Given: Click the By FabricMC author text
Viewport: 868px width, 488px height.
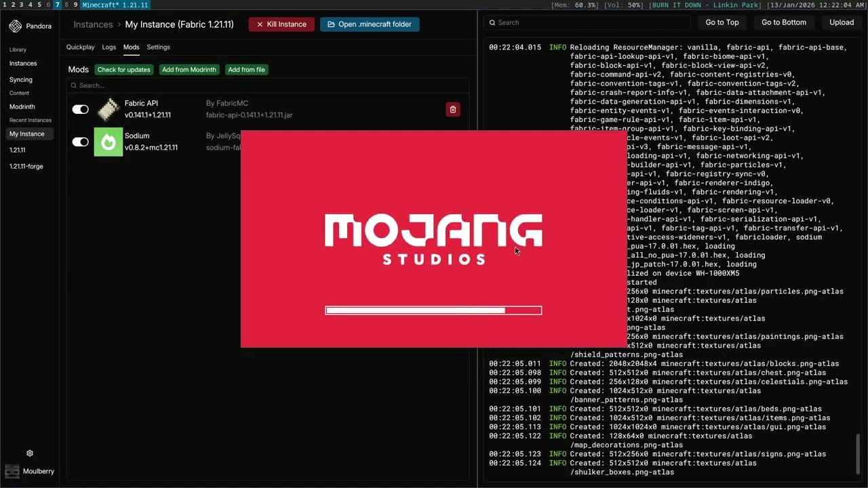Looking at the screenshot, I should 227,104.
